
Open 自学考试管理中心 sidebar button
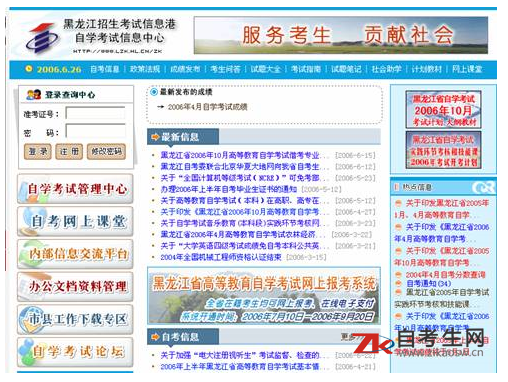click(x=75, y=189)
